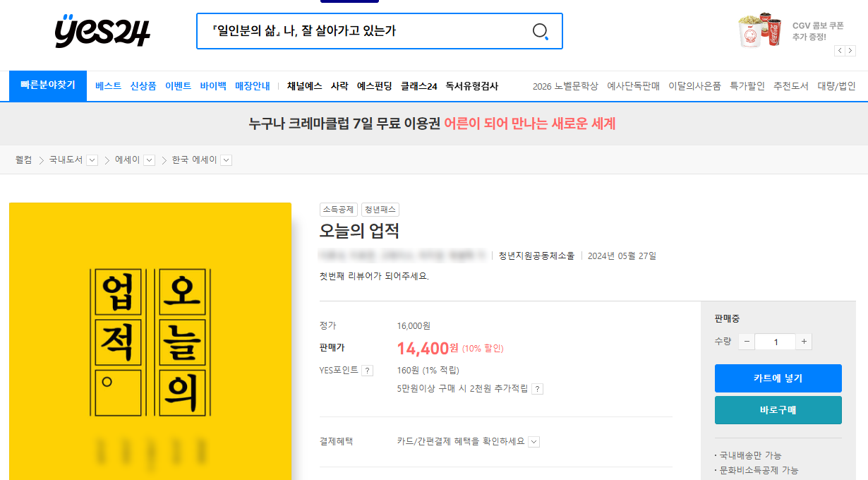Viewport: 868px width, 480px height.
Task: Click 첫번째 리뷰어가 되어주세요 link
Action: click(x=374, y=276)
